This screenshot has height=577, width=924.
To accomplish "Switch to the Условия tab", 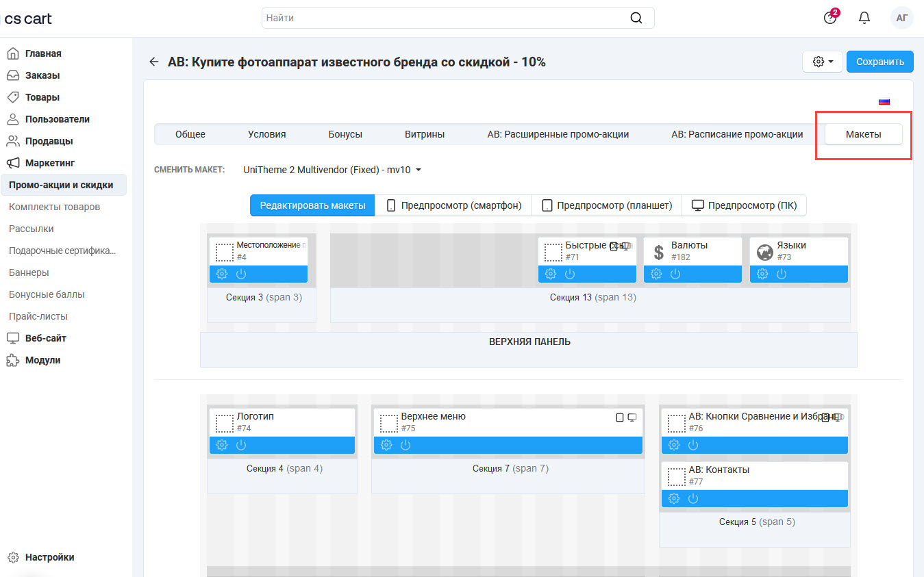I will [266, 134].
